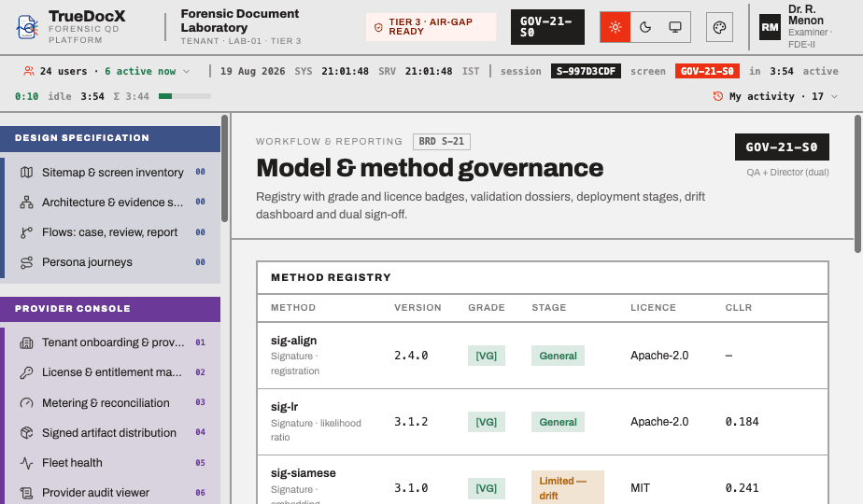This screenshot has height=504, width=863.
Task: Click the Sitemap map icon
Action: tap(26, 173)
